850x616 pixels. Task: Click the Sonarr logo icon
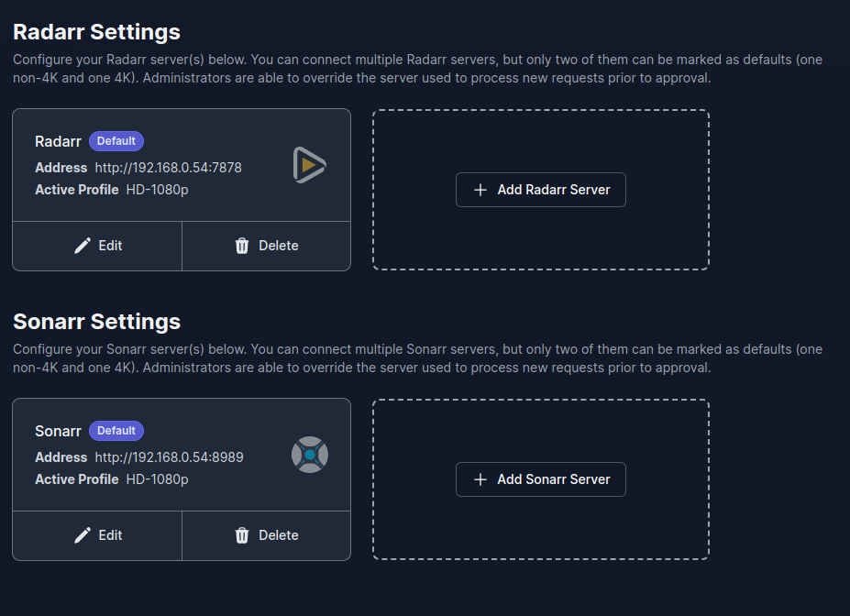pyautogui.click(x=309, y=455)
